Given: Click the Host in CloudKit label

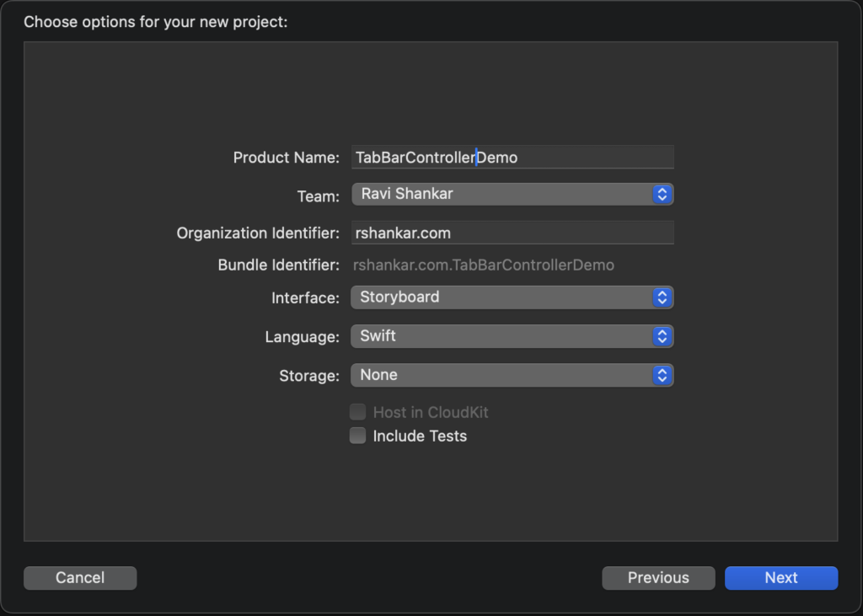Looking at the screenshot, I should pos(431,412).
